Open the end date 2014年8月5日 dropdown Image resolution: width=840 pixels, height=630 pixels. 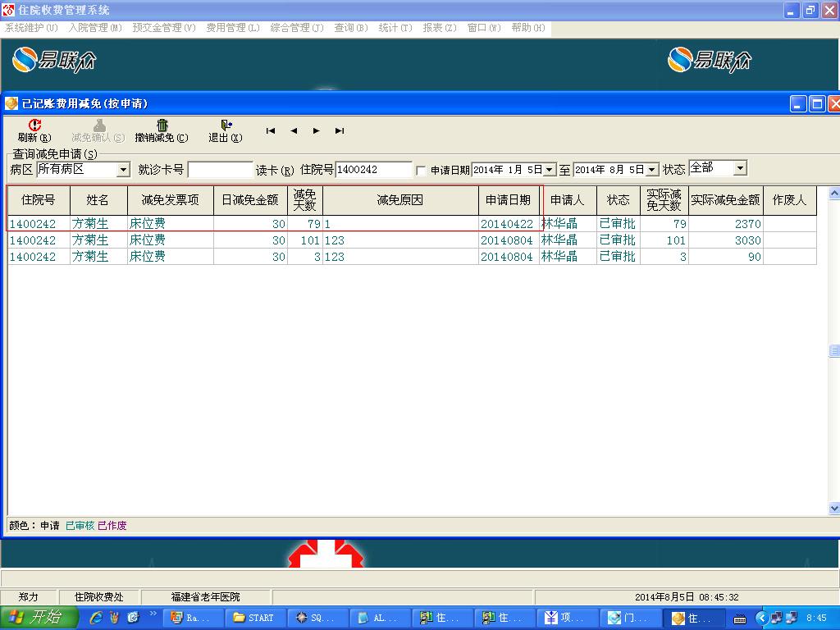pyautogui.click(x=652, y=170)
